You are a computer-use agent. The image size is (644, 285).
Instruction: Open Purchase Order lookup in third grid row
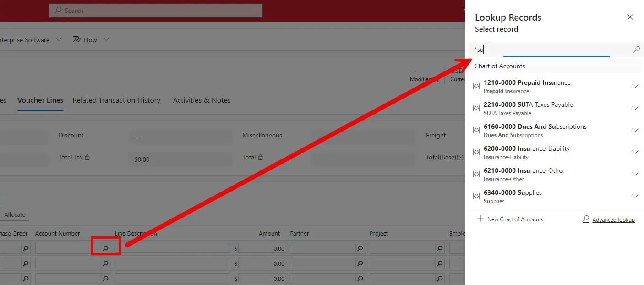tap(26, 279)
